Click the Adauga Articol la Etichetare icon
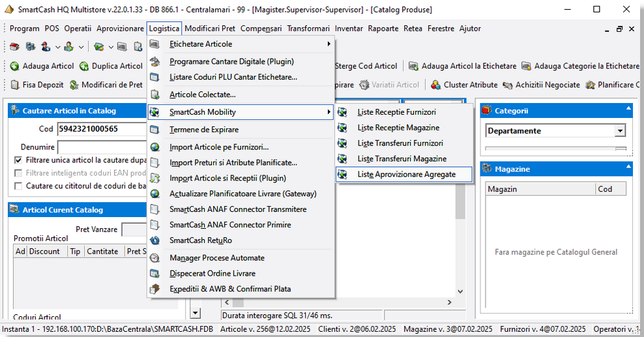 tap(414, 66)
